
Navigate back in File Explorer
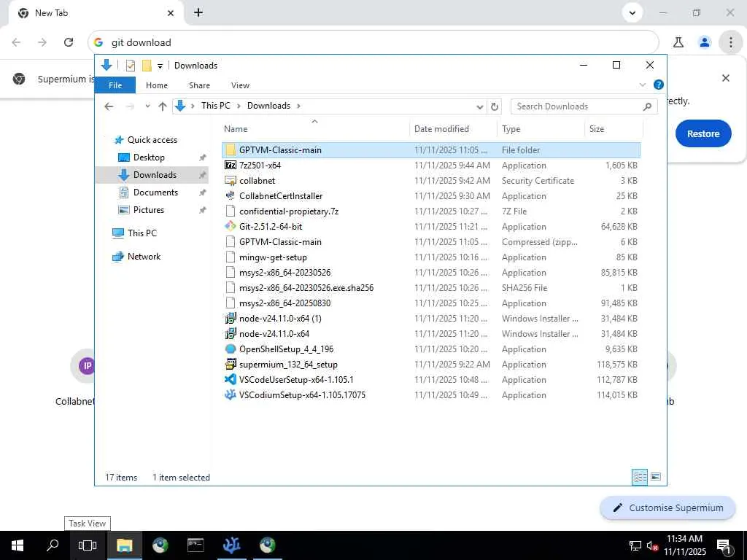109,106
